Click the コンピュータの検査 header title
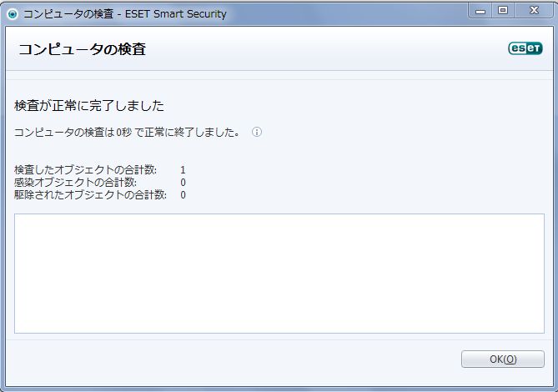This screenshot has height=392, width=558. point(83,49)
